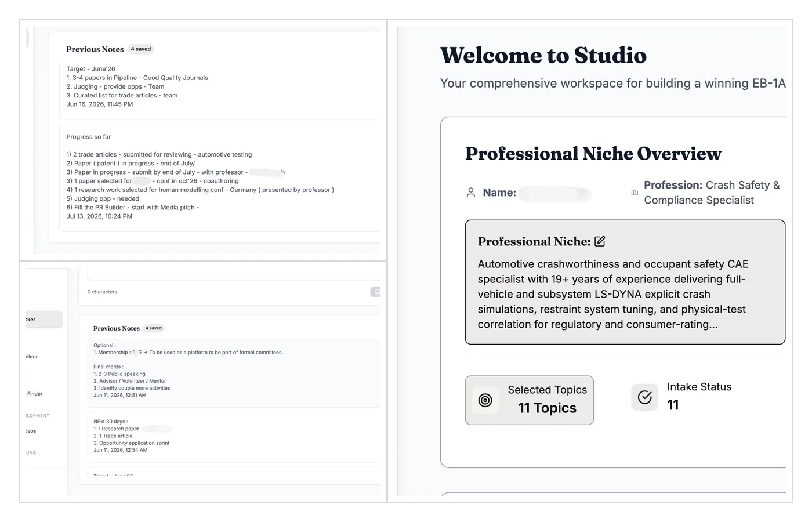
Task: Click the timestamp "Jun 11, 2026, 12:54 AM"
Action: (121, 450)
